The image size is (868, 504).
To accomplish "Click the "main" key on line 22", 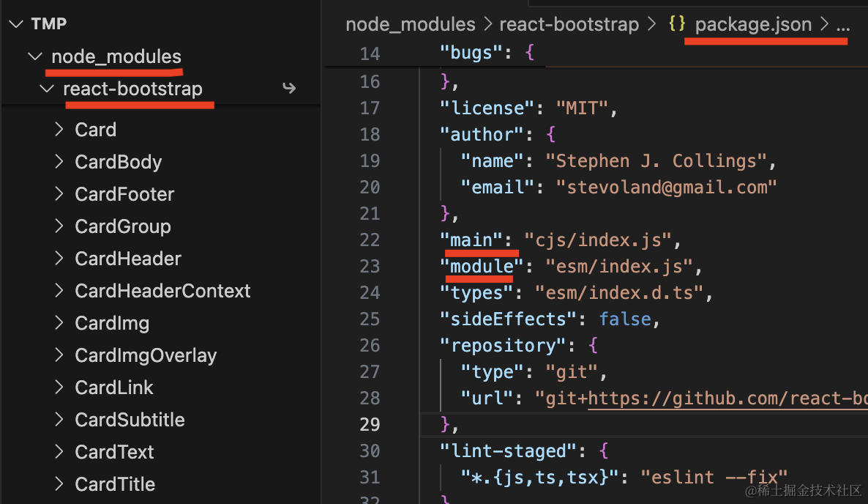I will [x=471, y=240].
